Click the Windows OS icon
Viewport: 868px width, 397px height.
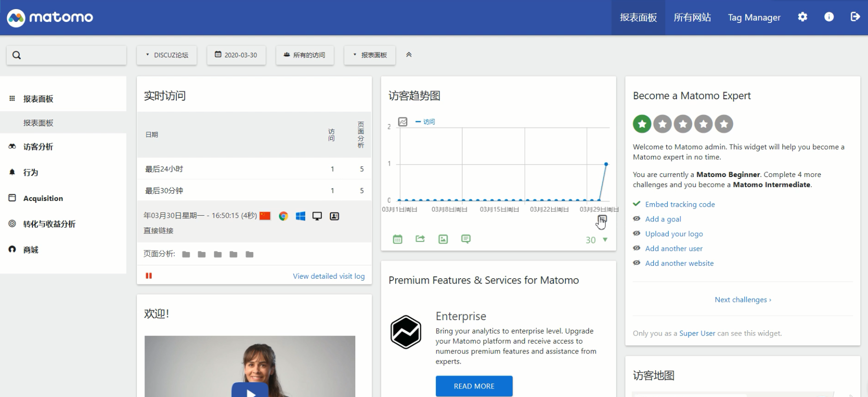pos(300,216)
